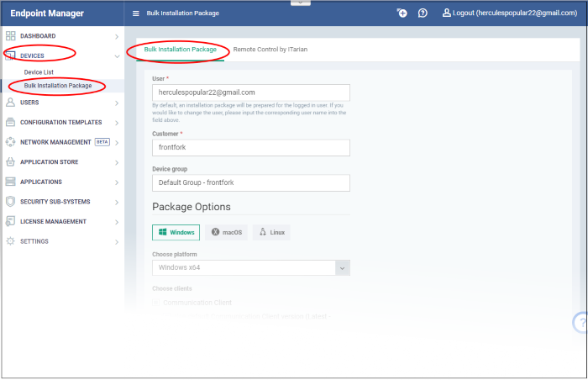Expand Application Store chevron
The width and height of the screenshot is (588, 380).
pyautogui.click(x=117, y=162)
